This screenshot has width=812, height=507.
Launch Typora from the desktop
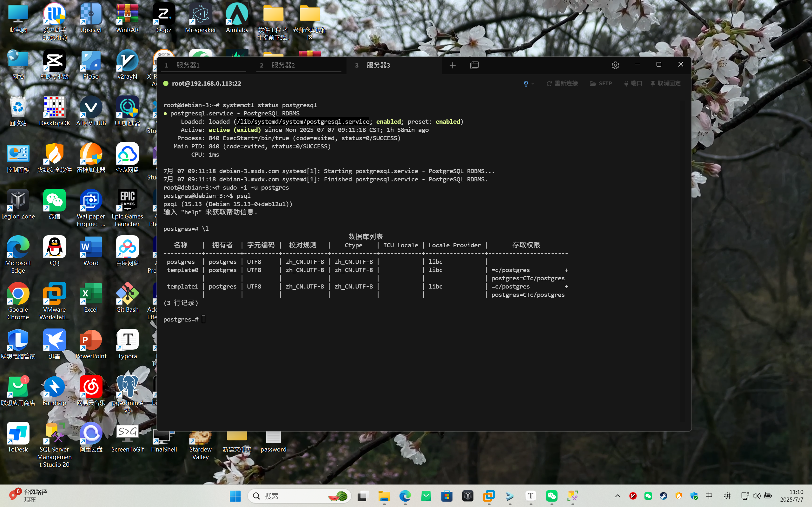(x=128, y=345)
